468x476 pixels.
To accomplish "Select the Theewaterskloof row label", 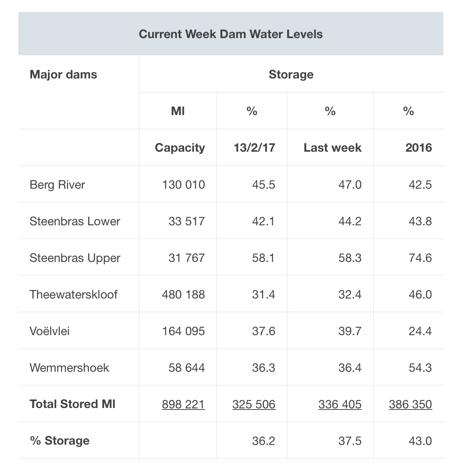I will pyautogui.click(x=73, y=294).
